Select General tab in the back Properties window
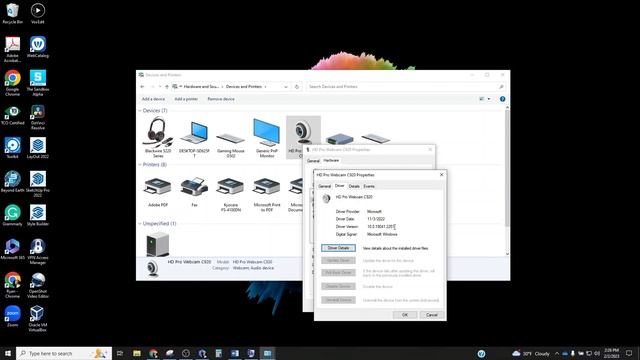Viewport: 640px width, 360px height. 313,161
